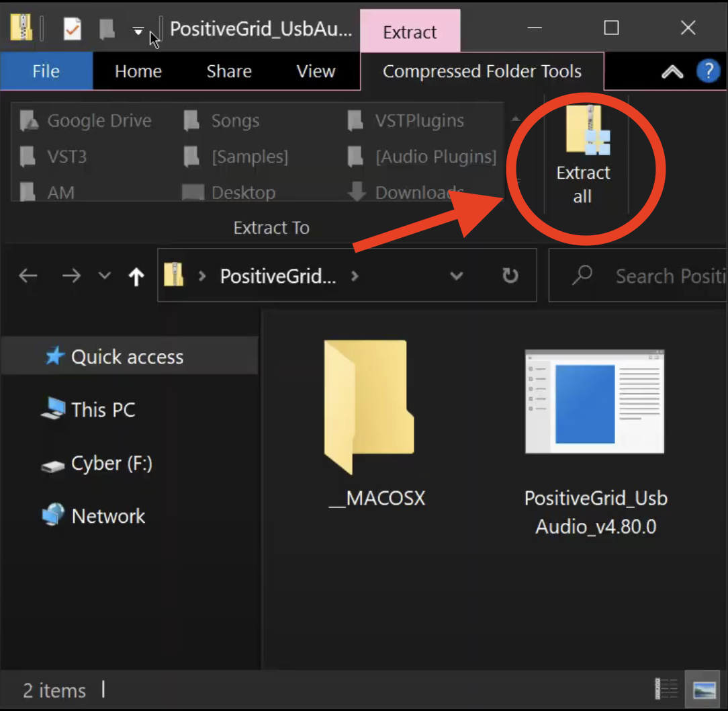Click the Search PositiveGrid input field
728x711 pixels.
[638, 276]
